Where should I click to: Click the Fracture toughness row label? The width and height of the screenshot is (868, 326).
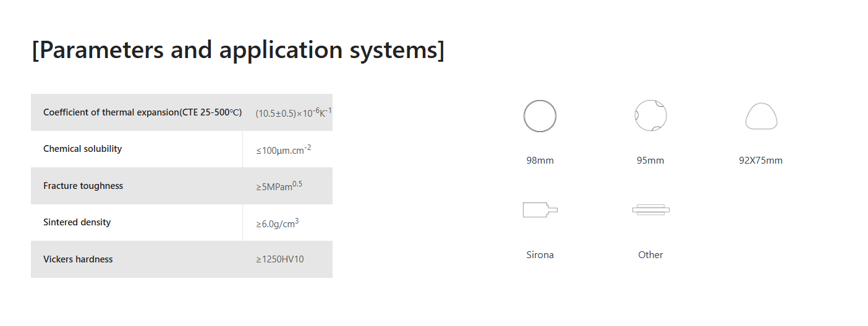[x=83, y=186]
